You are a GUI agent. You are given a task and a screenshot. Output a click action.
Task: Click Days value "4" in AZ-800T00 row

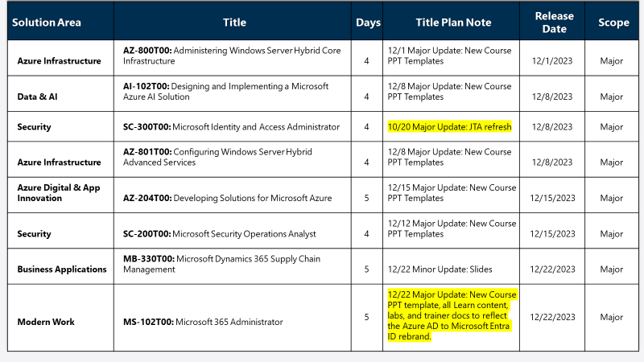pos(366,61)
